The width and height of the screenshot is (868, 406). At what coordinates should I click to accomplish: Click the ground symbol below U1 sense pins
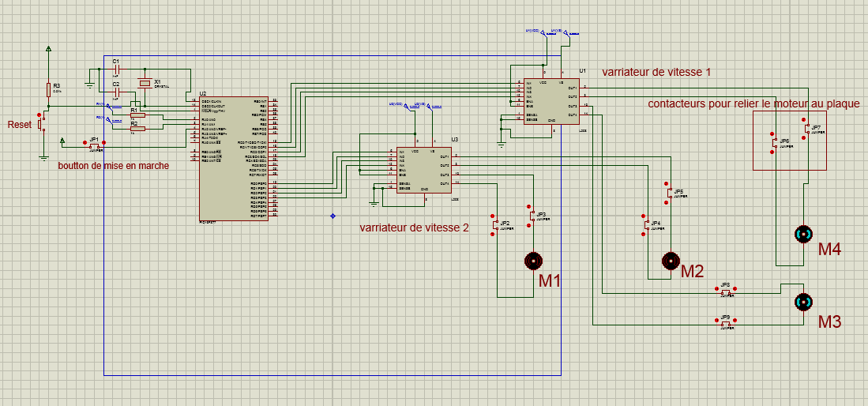[501, 145]
